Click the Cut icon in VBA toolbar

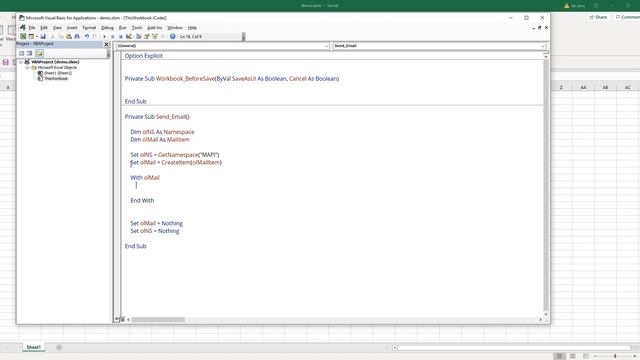pyautogui.click(x=53, y=36)
